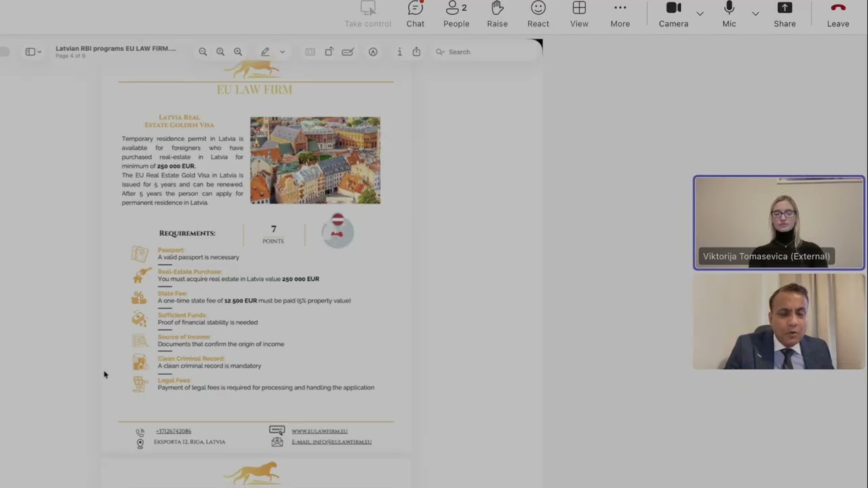Click the email envelope icon in footer

pyautogui.click(x=277, y=442)
